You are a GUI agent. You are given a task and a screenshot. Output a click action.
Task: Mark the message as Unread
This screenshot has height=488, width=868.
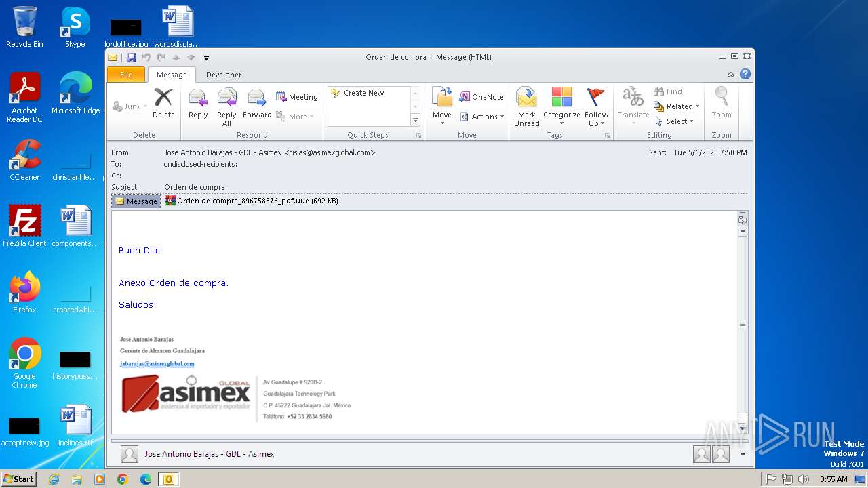527,106
